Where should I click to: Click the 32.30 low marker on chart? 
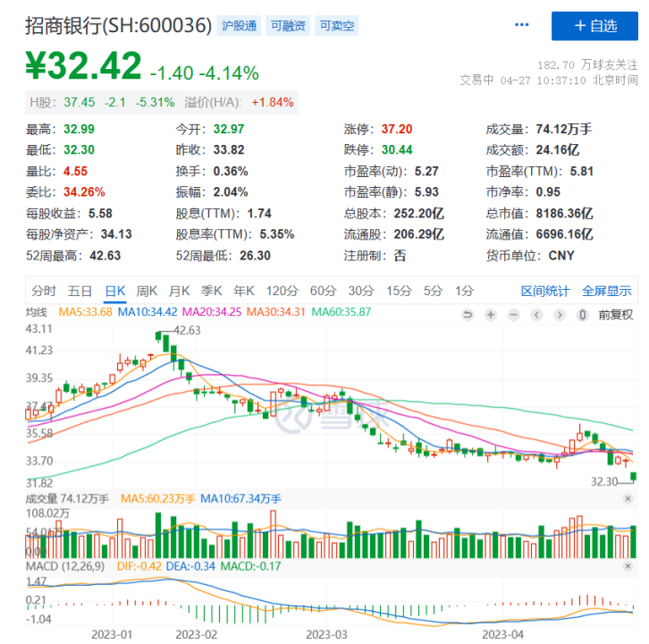click(x=604, y=482)
